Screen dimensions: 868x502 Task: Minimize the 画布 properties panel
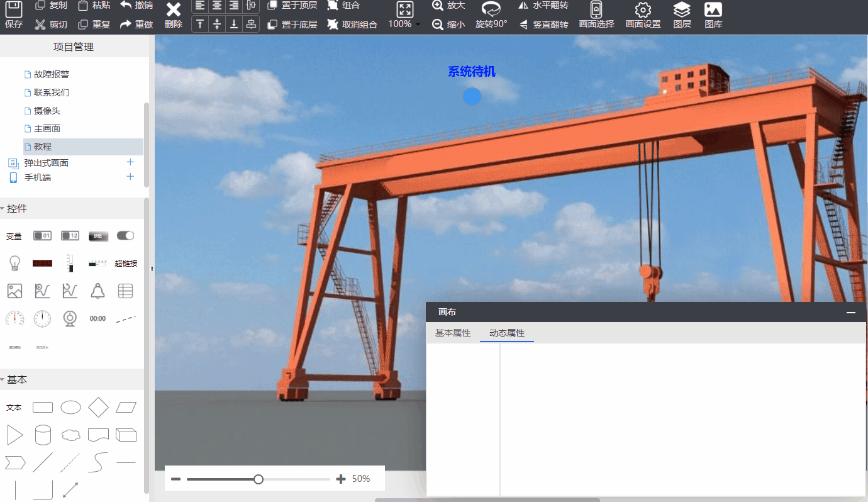click(x=851, y=312)
